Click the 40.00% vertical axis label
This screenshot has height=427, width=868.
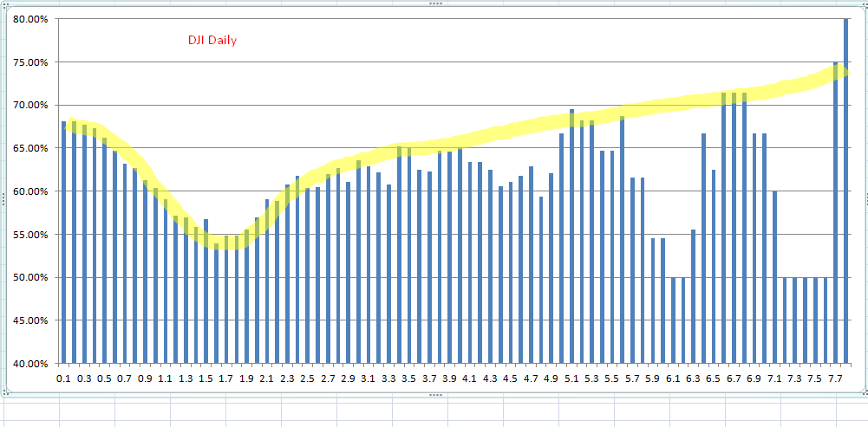coord(29,364)
